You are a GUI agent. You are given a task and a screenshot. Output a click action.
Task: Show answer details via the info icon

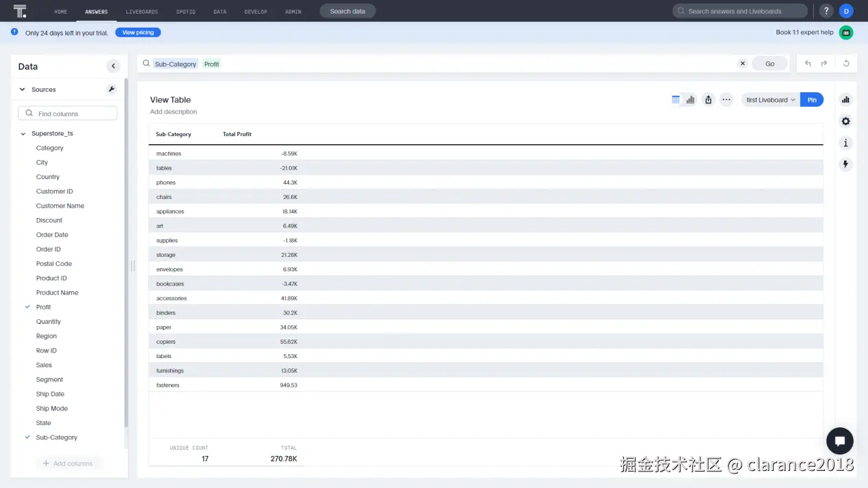coord(845,143)
